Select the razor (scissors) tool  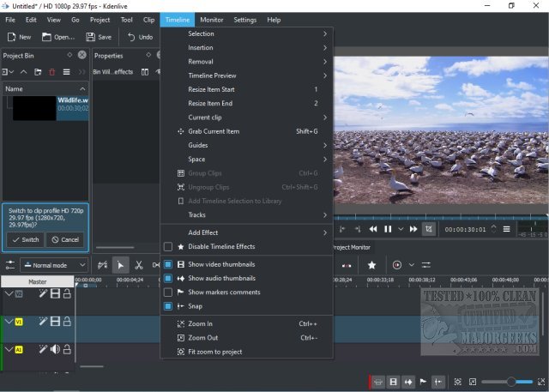tap(140, 266)
